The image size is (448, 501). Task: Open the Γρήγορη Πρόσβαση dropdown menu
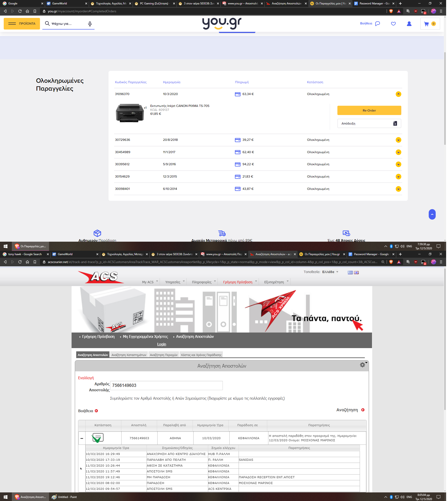(x=240, y=282)
